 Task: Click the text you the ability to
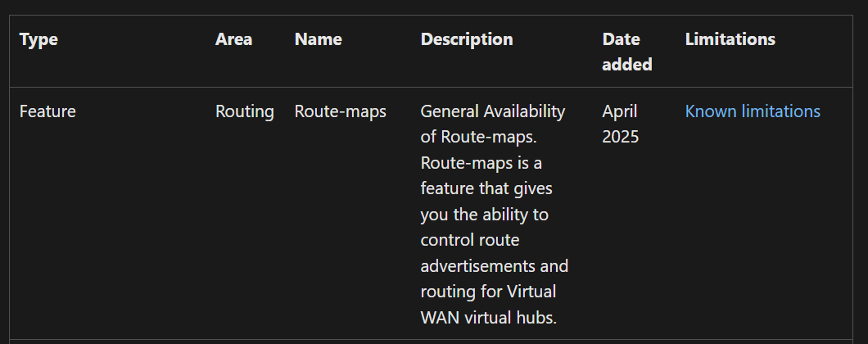[x=484, y=215]
